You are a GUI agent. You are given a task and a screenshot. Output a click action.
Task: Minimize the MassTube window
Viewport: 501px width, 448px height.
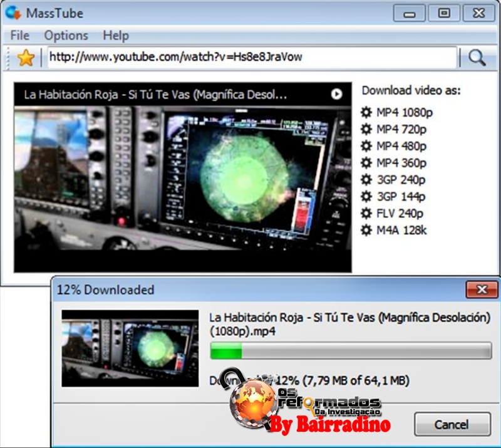(x=409, y=13)
